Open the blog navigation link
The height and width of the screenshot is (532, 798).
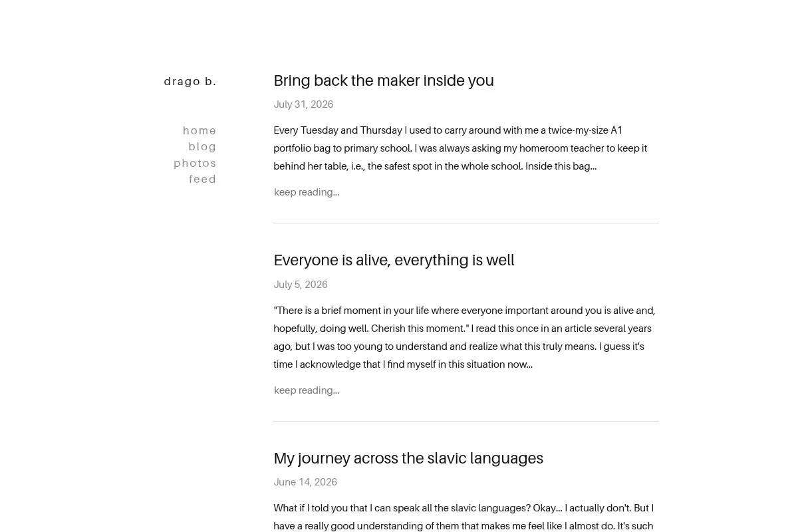pyautogui.click(x=202, y=146)
